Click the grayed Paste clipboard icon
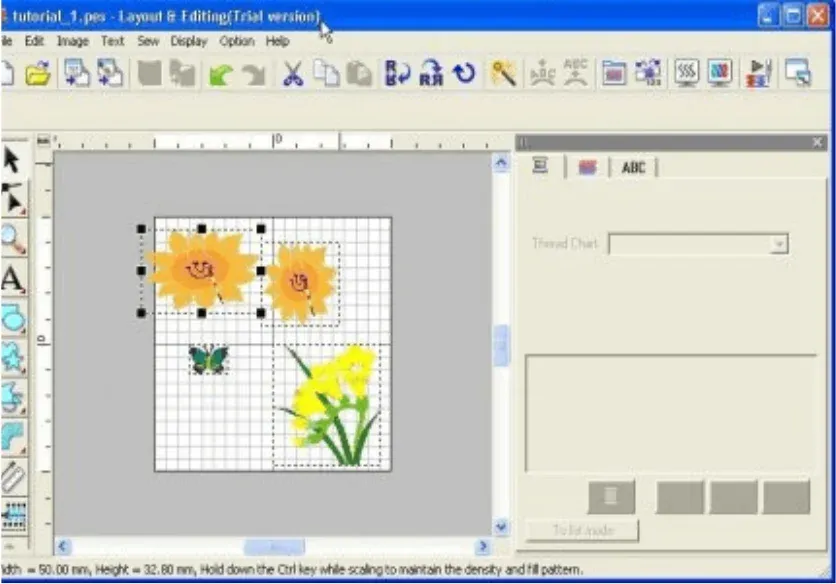836x584 pixels. tap(360, 74)
